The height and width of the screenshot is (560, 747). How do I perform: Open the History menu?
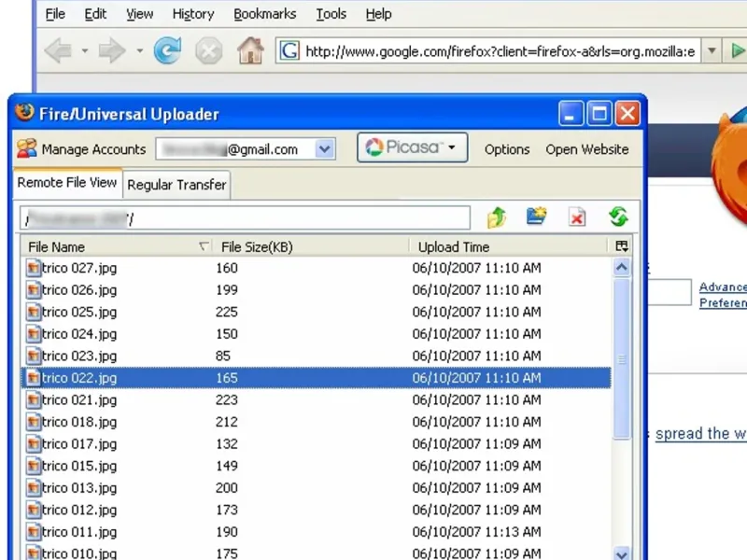193,14
